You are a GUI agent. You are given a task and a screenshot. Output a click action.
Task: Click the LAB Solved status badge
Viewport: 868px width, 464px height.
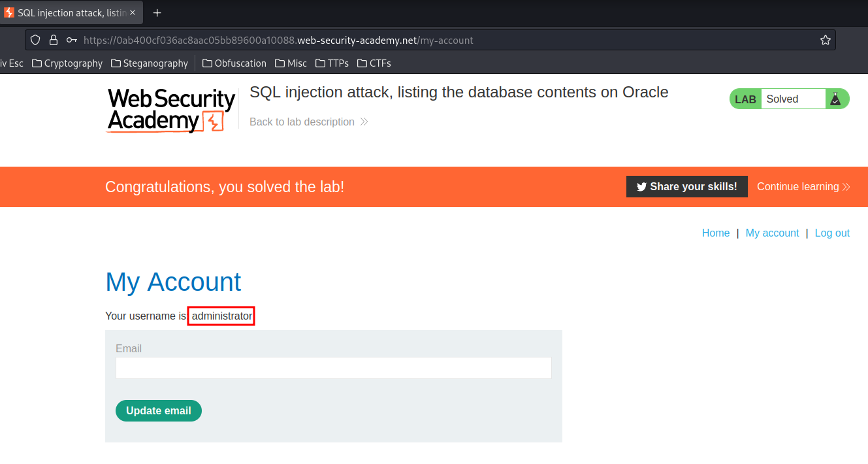(789, 99)
